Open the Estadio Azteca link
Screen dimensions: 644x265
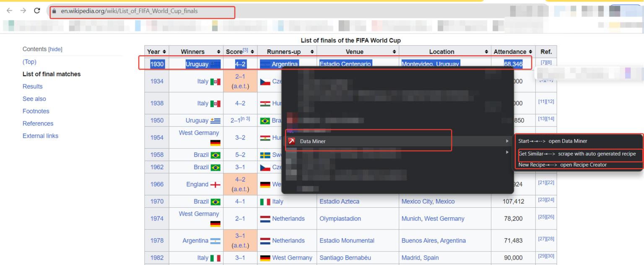[x=339, y=201]
